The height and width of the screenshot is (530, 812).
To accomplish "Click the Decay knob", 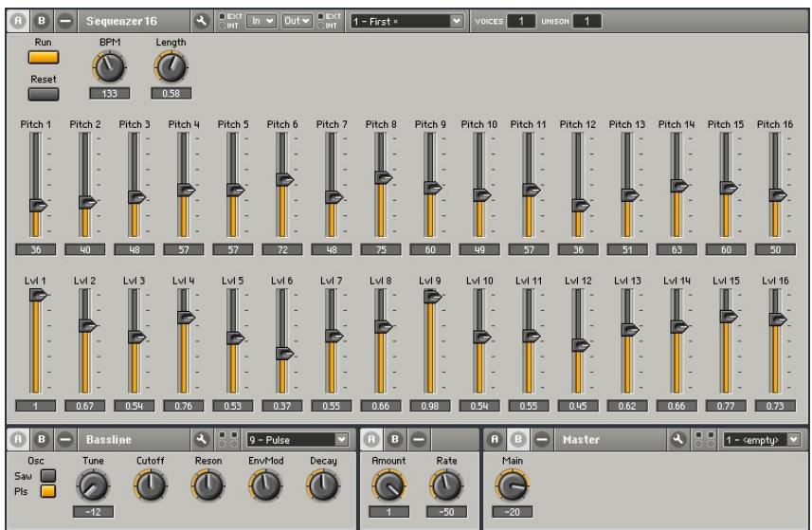I will point(323,486).
